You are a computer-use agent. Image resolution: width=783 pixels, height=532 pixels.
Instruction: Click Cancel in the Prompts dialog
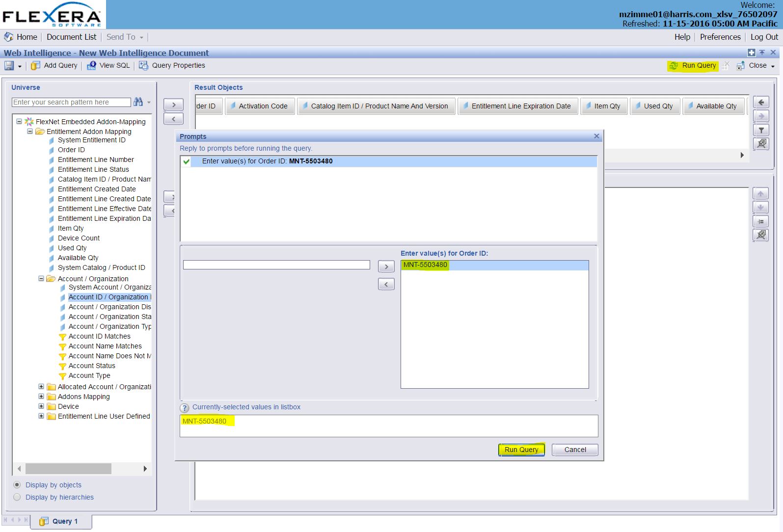click(574, 450)
